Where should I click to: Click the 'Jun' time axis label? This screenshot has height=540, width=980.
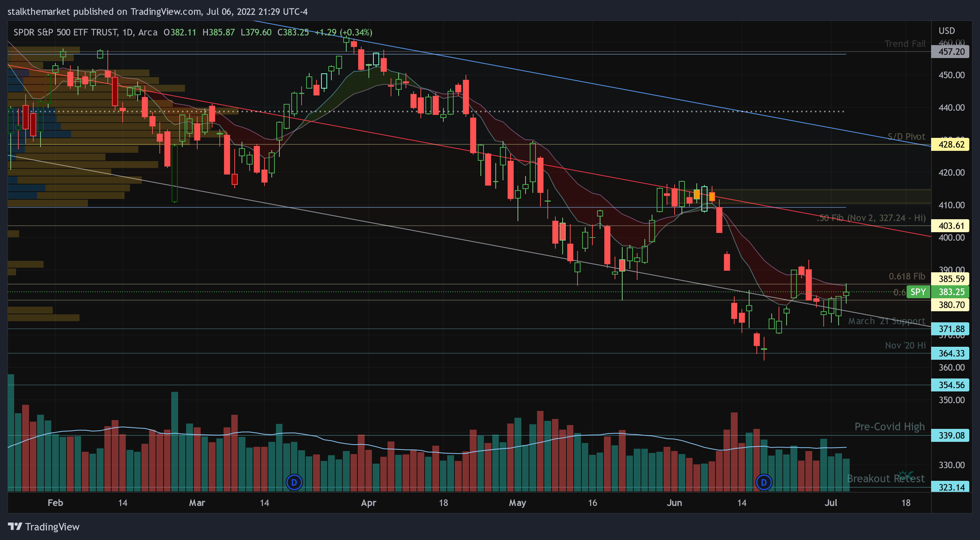[x=674, y=503]
